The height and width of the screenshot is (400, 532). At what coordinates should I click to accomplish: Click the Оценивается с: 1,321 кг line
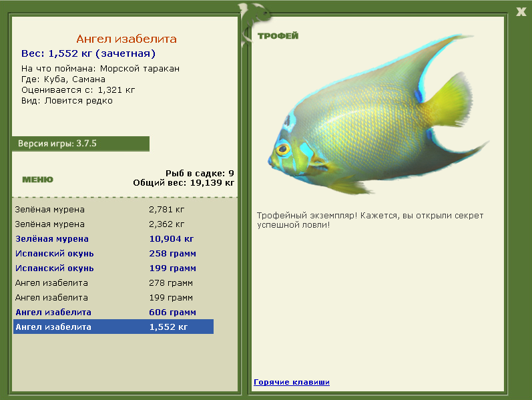click(x=78, y=90)
